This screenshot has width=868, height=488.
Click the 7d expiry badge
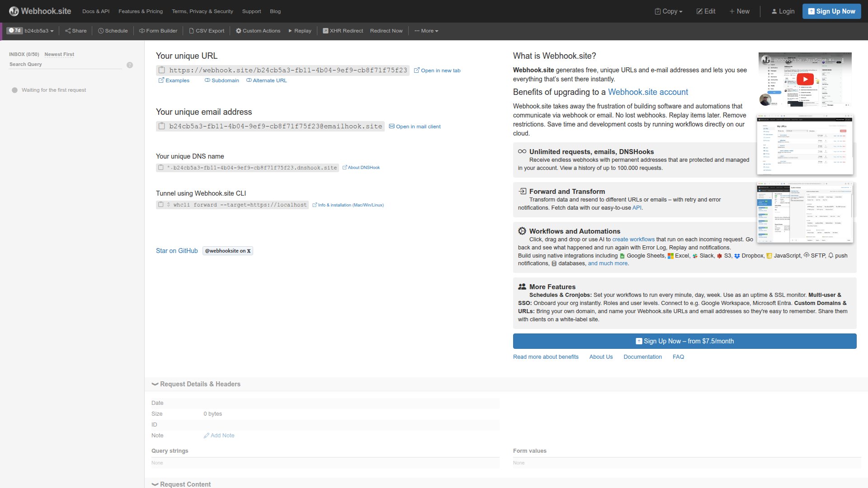point(15,31)
